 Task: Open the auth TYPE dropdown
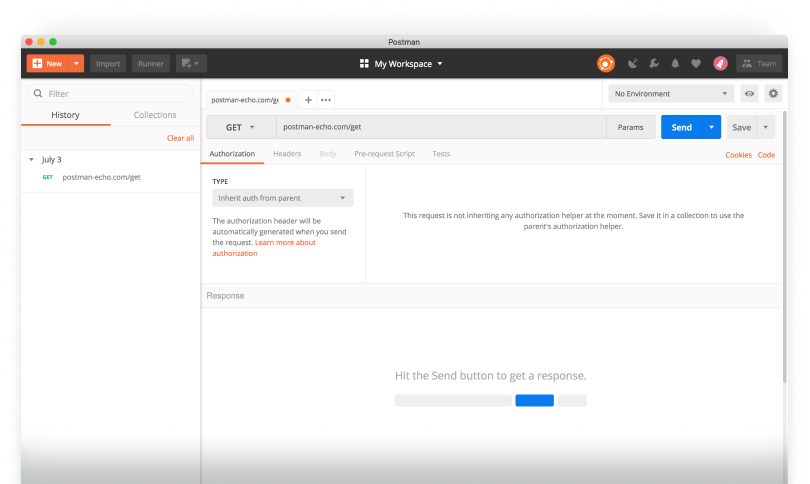pos(283,198)
